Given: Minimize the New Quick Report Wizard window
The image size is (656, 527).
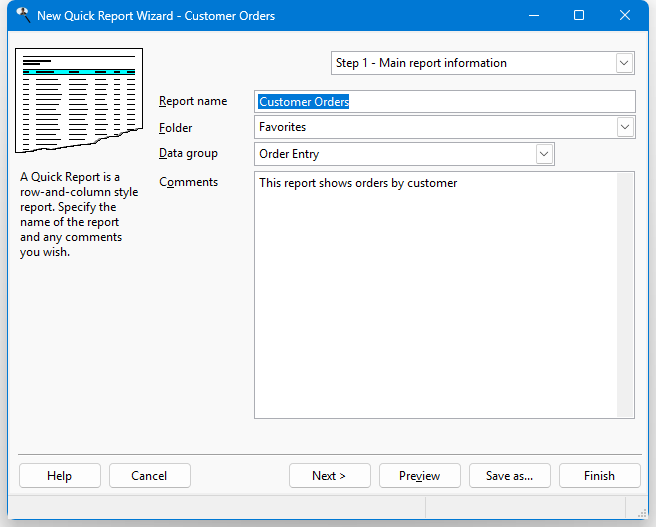Looking at the screenshot, I should [x=531, y=16].
